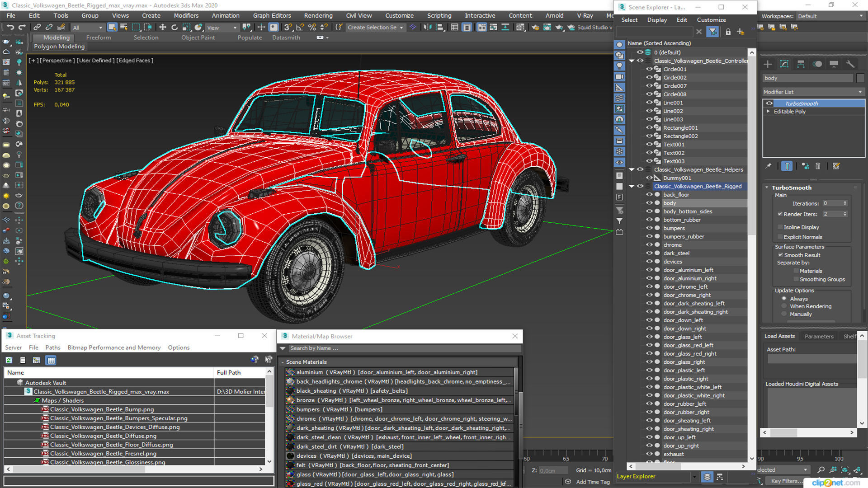Screen dimensions: 868x488
Task: Open the Modify command panel tab
Action: (x=784, y=64)
